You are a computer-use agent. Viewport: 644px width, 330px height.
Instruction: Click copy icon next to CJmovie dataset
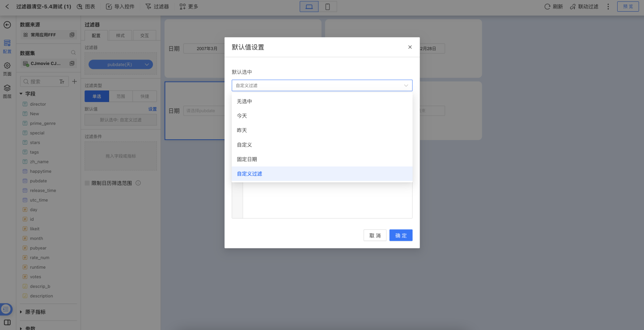(72, 64)
